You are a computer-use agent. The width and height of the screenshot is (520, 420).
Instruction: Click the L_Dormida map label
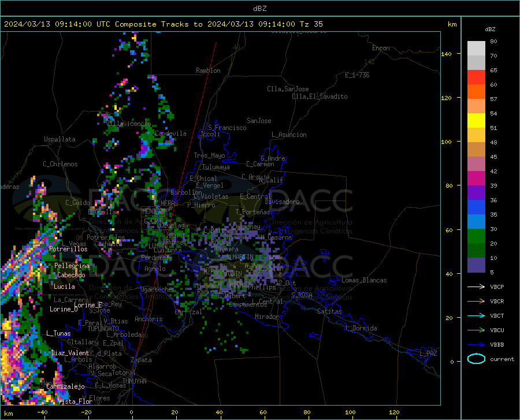pyautogui.click(x=361, y=328)
